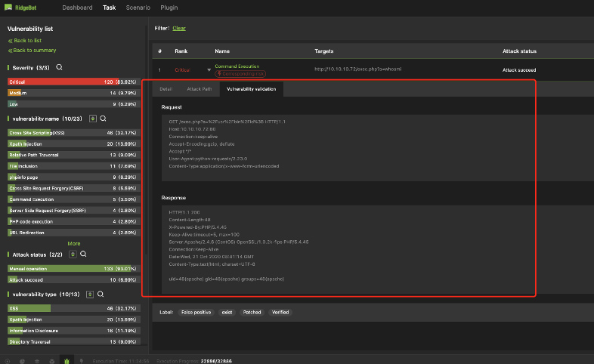Switch to the Attack Path tab
Viewport: 594px width, 364px height.
pos(200,89)
